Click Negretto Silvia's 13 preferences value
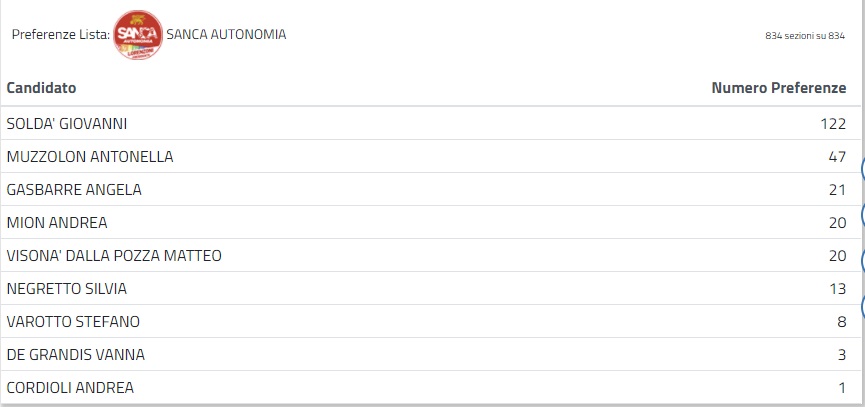 [838, 289]
